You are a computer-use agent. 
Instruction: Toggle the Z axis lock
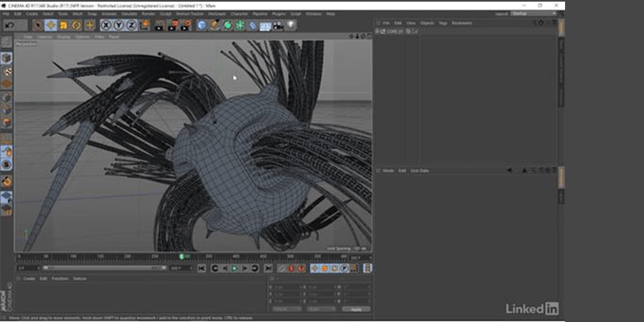(x=130, y=25)
